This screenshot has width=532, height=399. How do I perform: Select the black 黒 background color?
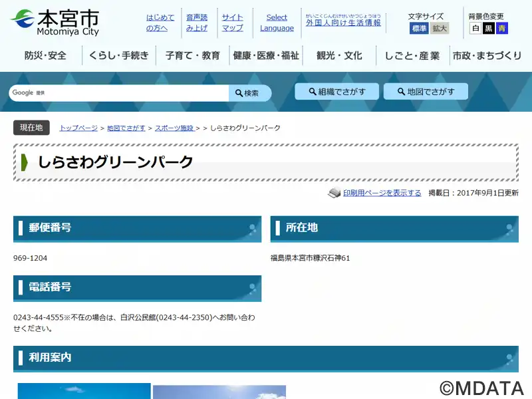pos(489,29)
